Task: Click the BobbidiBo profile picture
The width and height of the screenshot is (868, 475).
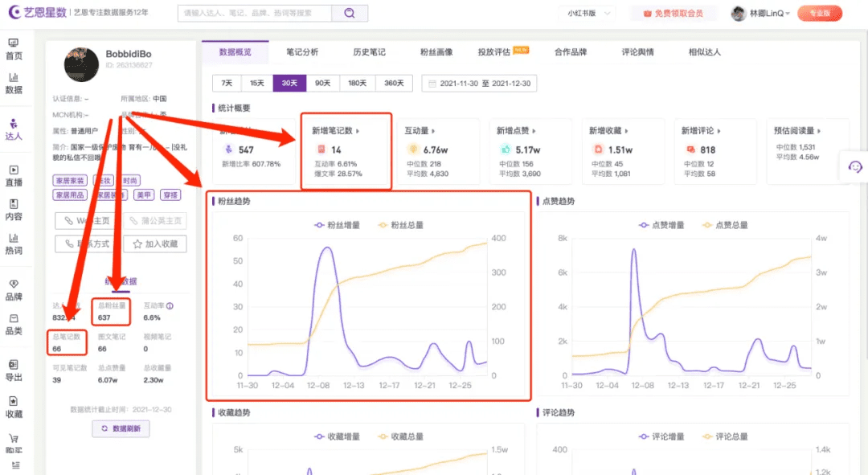Action: 81,64
